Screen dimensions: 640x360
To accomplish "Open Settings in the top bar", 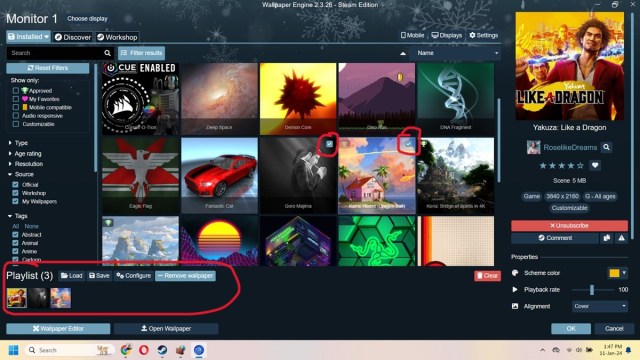I will 484,36.
